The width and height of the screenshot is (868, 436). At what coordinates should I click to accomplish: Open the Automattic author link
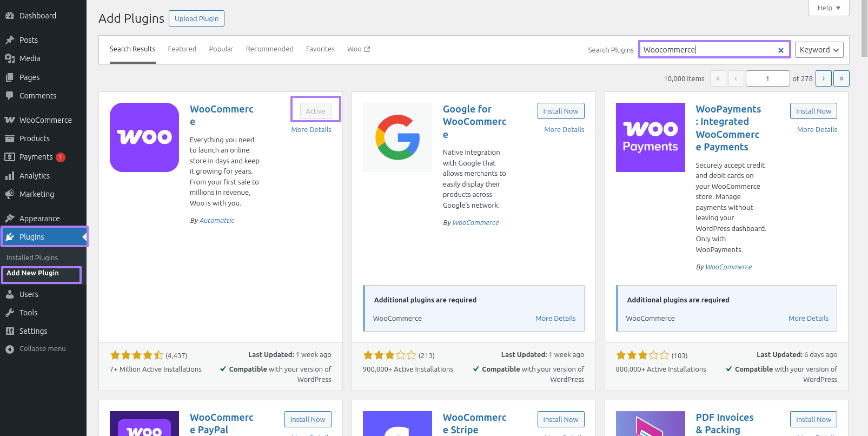pos(217,221)
